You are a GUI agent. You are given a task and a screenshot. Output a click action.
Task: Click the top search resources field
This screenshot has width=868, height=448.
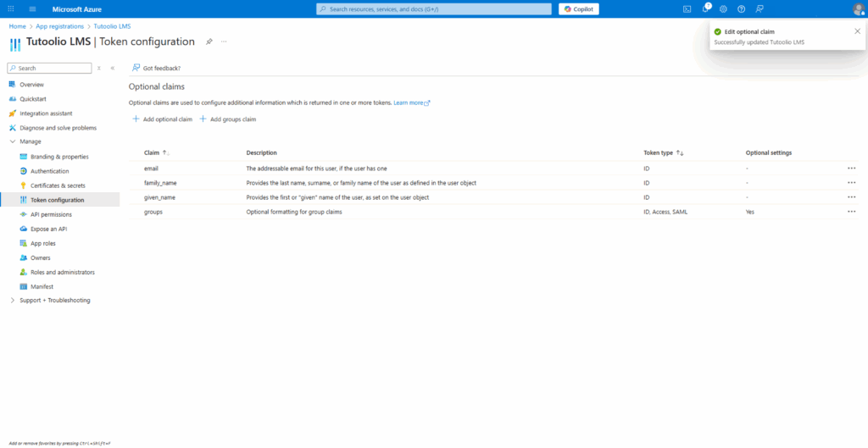point(432,8)
